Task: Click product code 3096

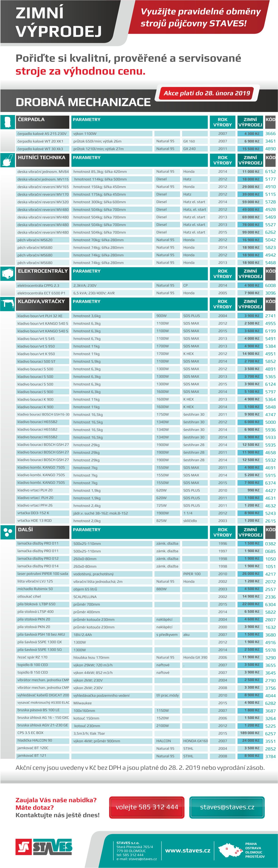Action: point(270,293)
